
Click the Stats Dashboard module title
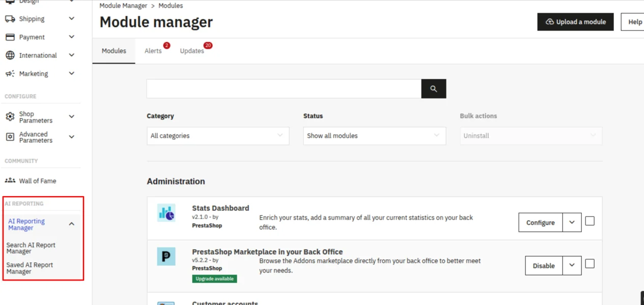point(220,208)
